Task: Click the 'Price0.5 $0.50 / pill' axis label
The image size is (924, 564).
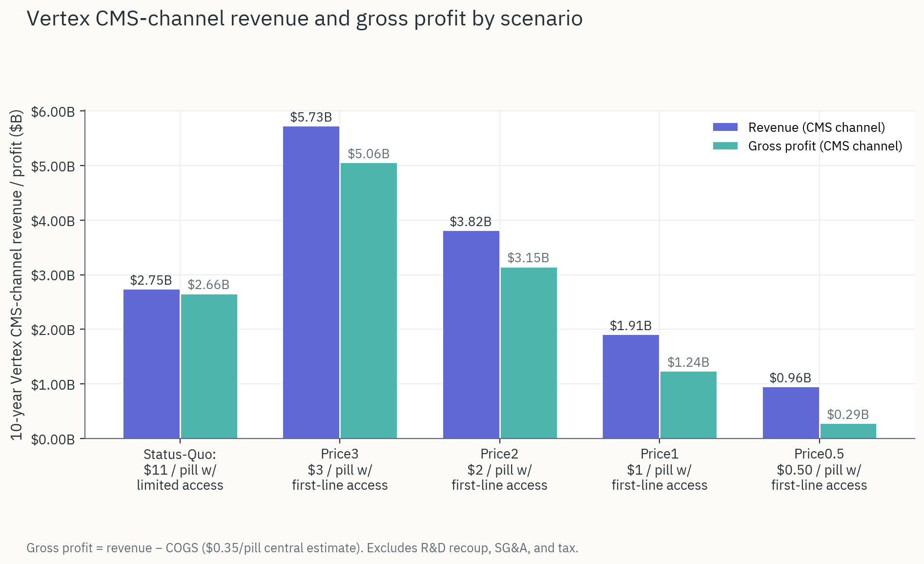Action: (819, 470)
